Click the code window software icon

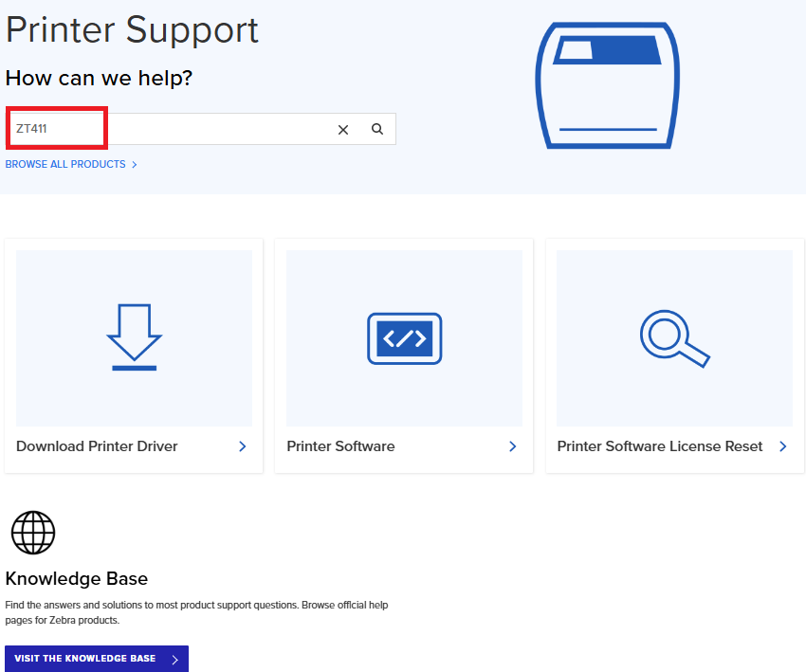tap(405, 338)
